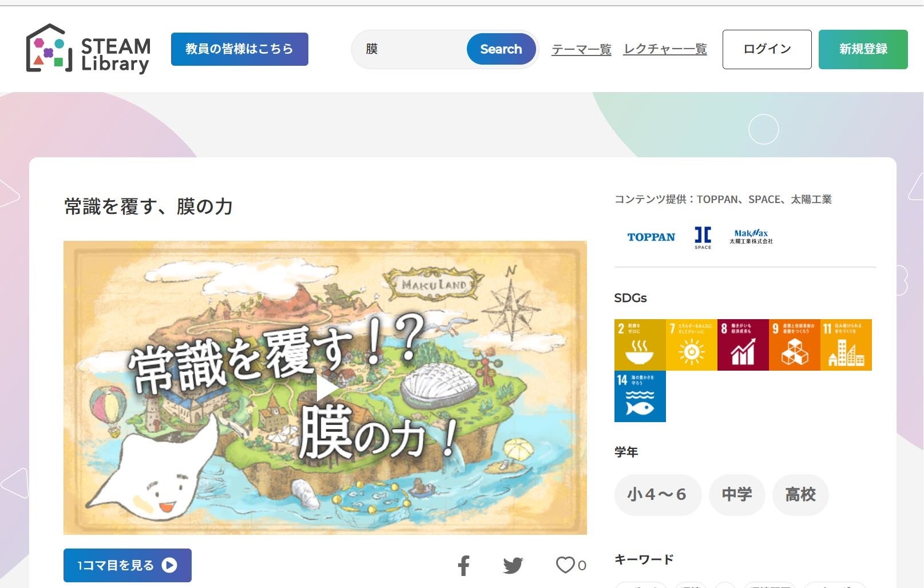Click the 1コマ目を見る button
This screenshot has width=924, height=588.
click(126, 565)
